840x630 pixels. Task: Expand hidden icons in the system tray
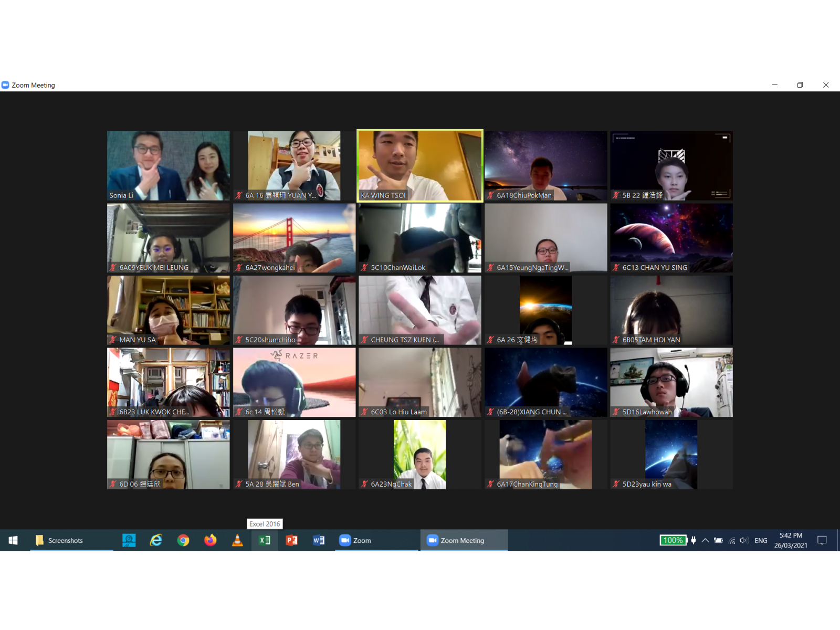coord(706,540)
